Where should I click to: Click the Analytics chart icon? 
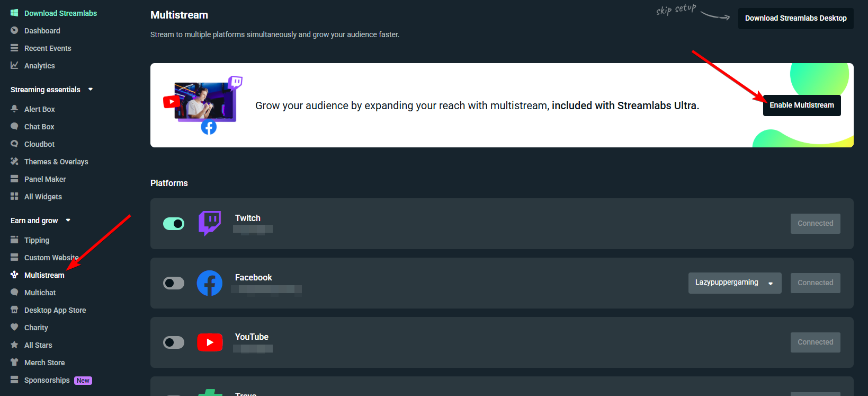point(14,65)
